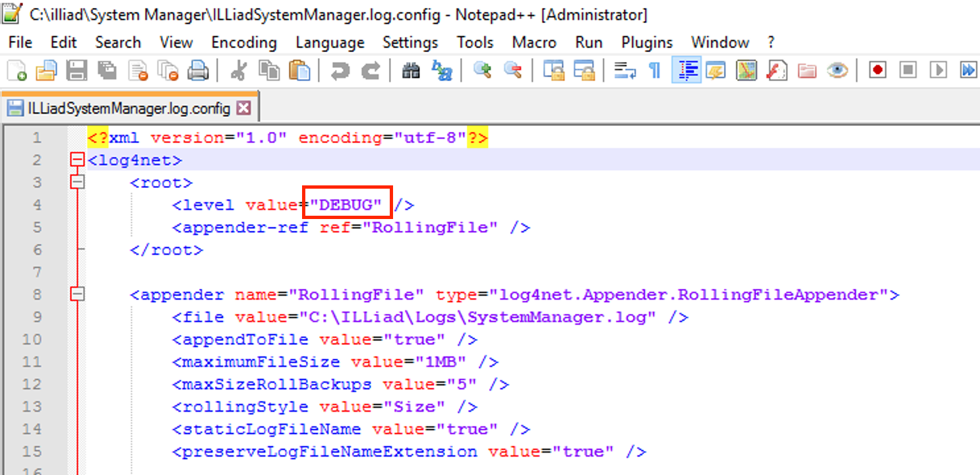Toggle Show All Characters paragraph mark
Image resolution: width=980 pixels, height=475 pixels.
point(653,69)
